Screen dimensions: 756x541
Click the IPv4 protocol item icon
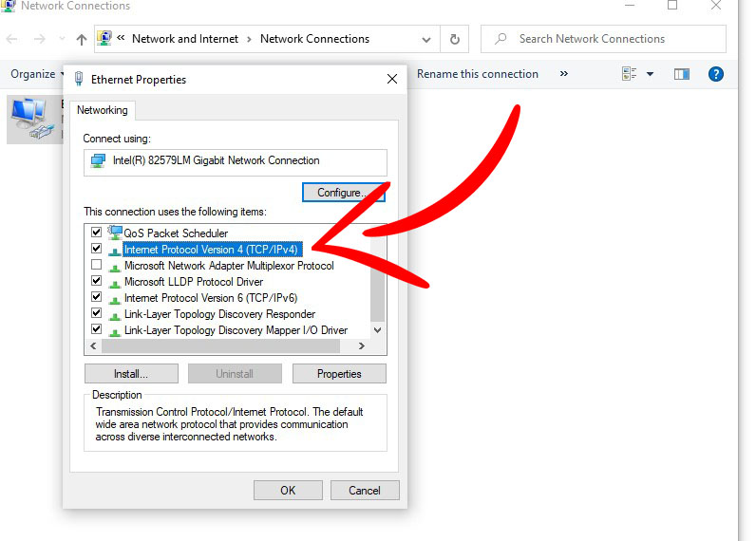[115, 251]
